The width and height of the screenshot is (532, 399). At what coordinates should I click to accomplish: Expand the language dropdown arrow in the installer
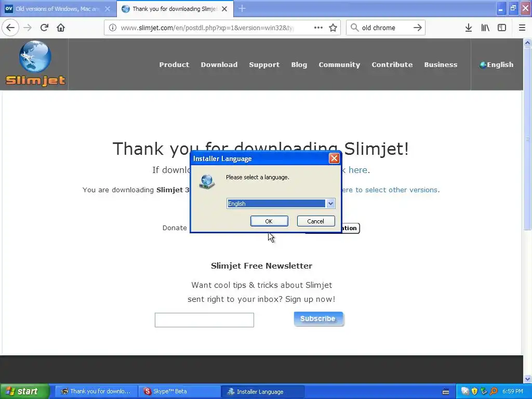coord(330,204)
